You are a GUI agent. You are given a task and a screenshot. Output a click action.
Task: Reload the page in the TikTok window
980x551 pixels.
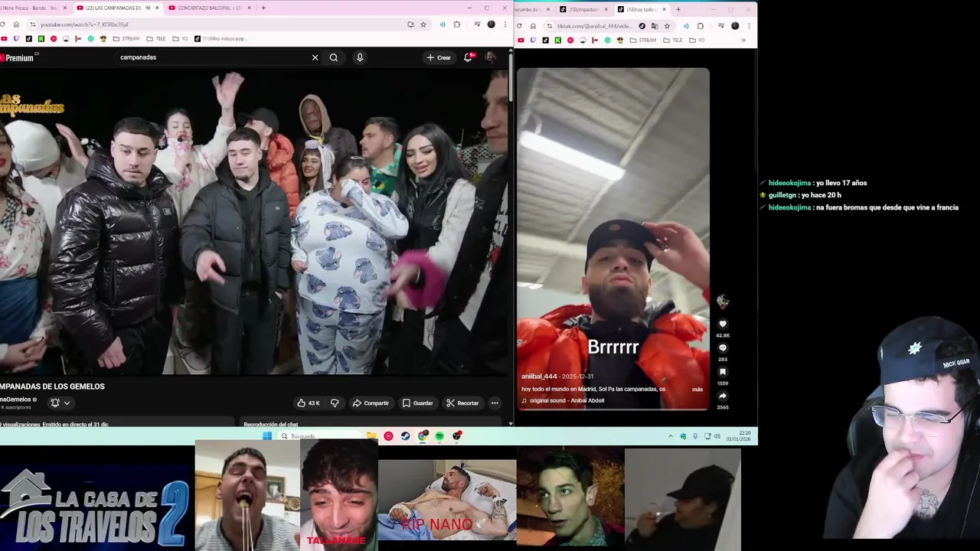(521, 26)
